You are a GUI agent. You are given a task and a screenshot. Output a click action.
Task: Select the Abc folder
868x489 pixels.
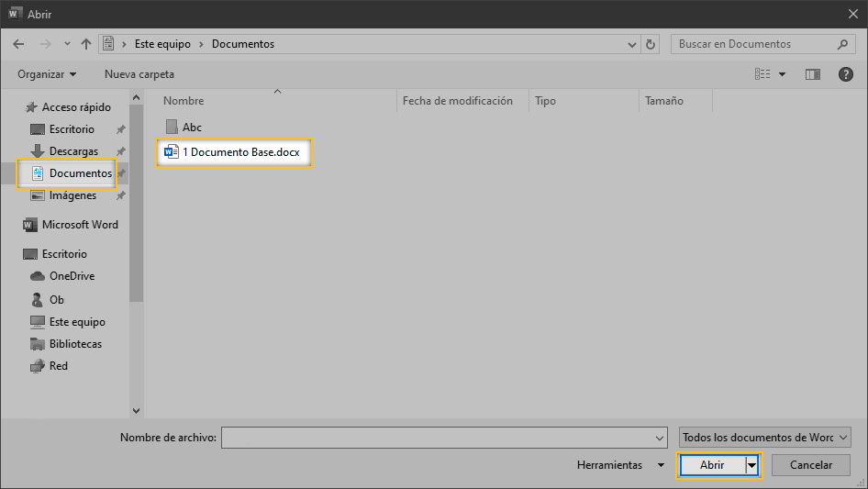click(x=191, y=128)
